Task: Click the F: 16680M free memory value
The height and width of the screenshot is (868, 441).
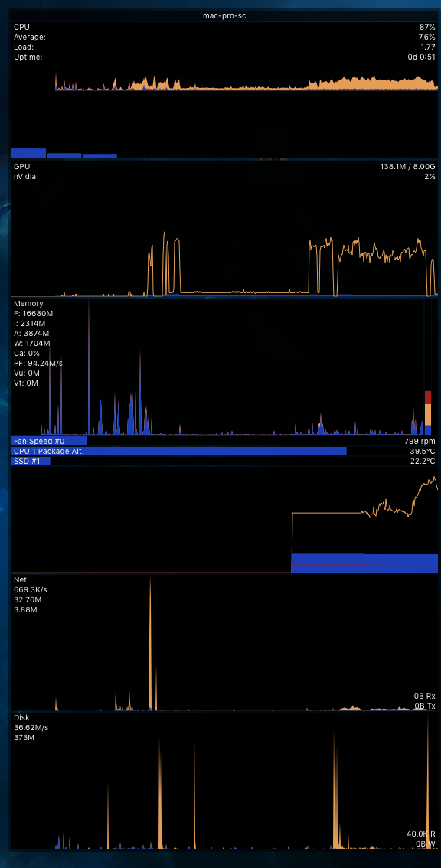Action: pos(33,313)
